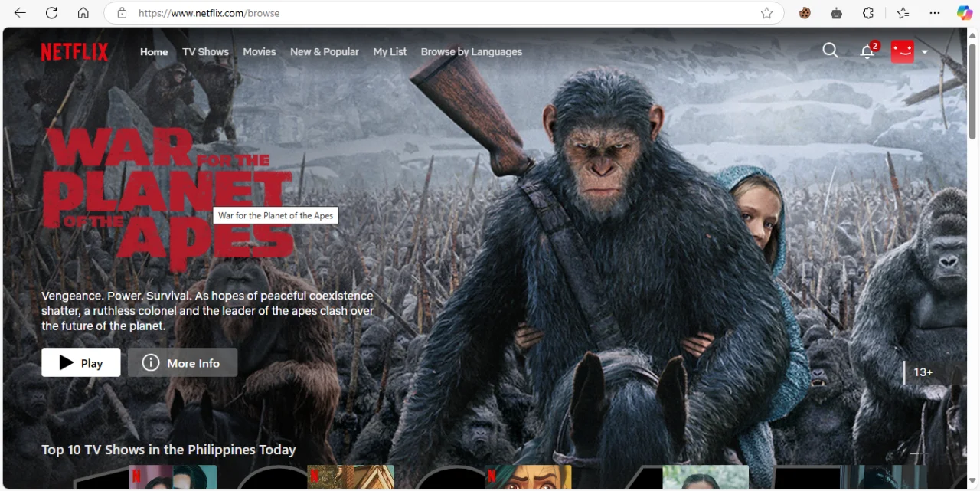Click the movie synopsis text starting Vengeance
980x491 pixels.
click(207, 311)
